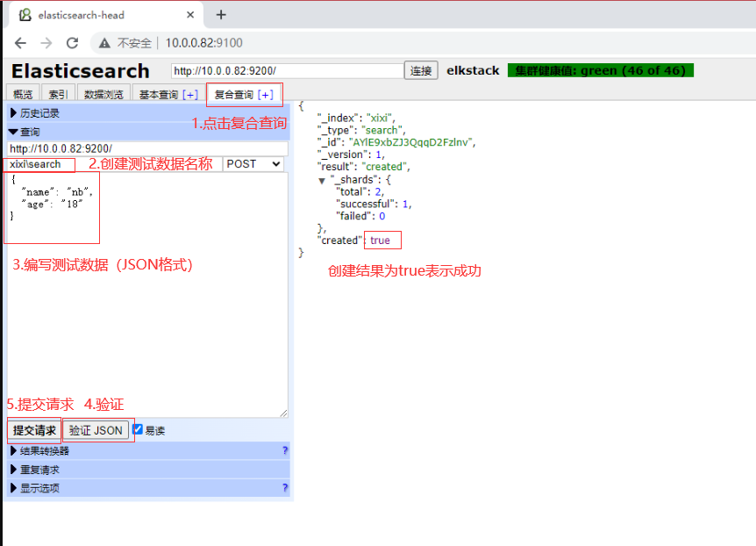
Task: Reload the page with refresh icon
Action: click(x=72, y=43)
